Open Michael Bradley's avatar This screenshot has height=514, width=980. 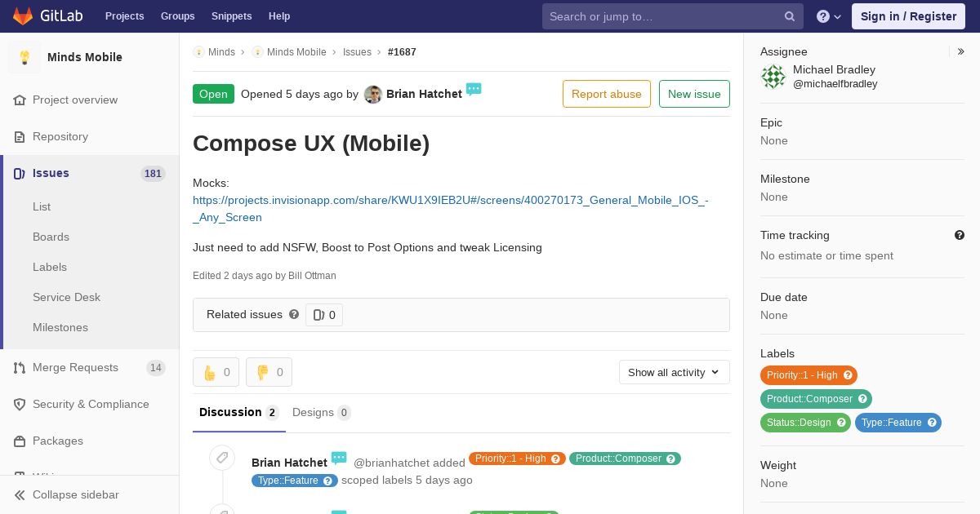click(773, 77)
